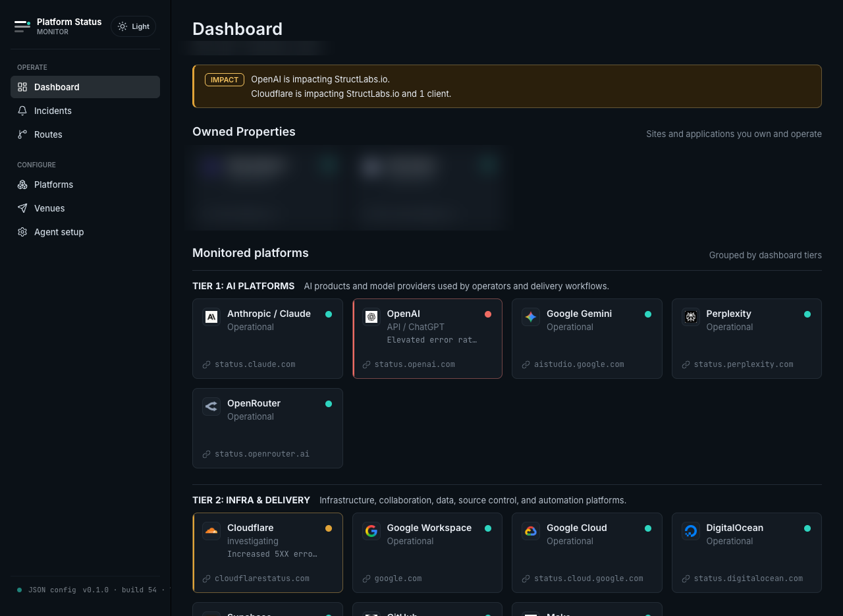Click the Platform Status logo icon
Screen dimensions: 843x616
click(22, 26)
